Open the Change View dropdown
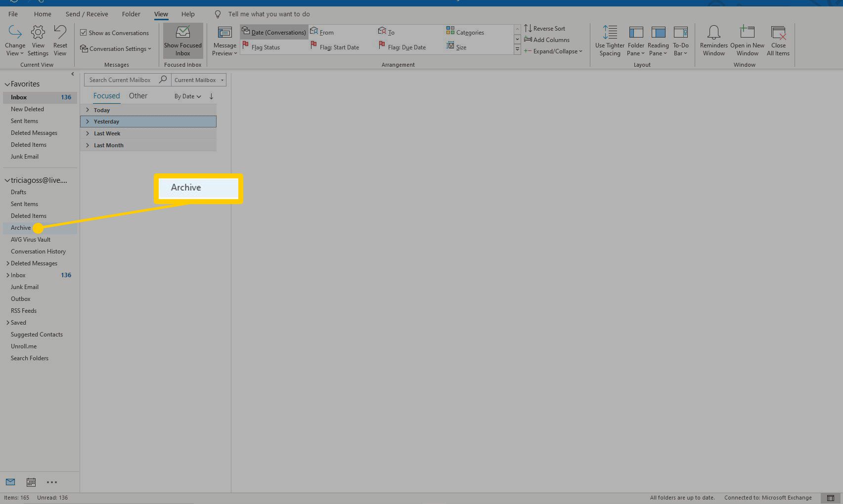 tap(15, 41)
